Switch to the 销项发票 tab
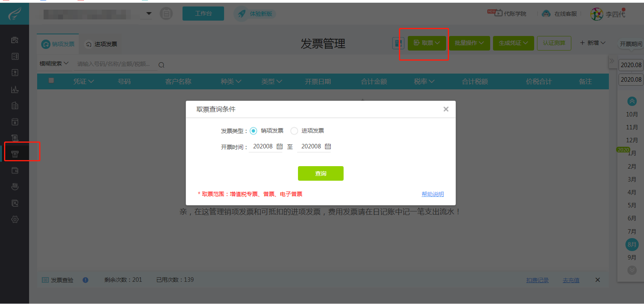 [x=59, y=44]
